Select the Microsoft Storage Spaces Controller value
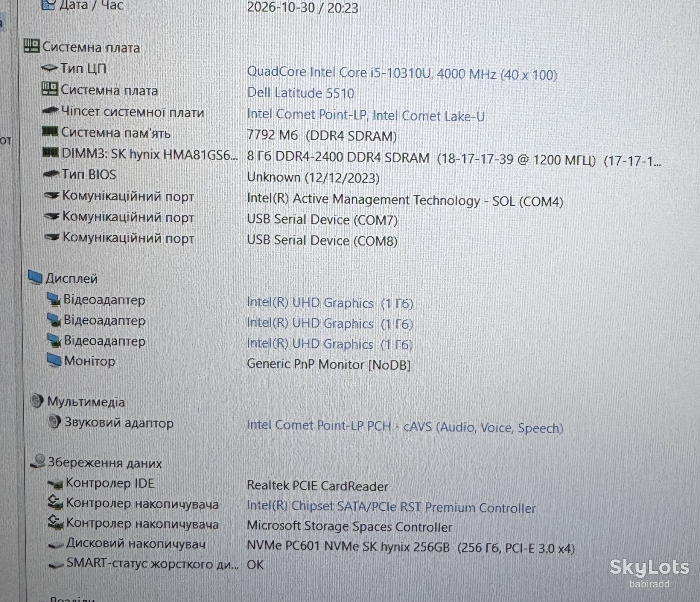Screen dimensions: 700x602 click(350, 526)
